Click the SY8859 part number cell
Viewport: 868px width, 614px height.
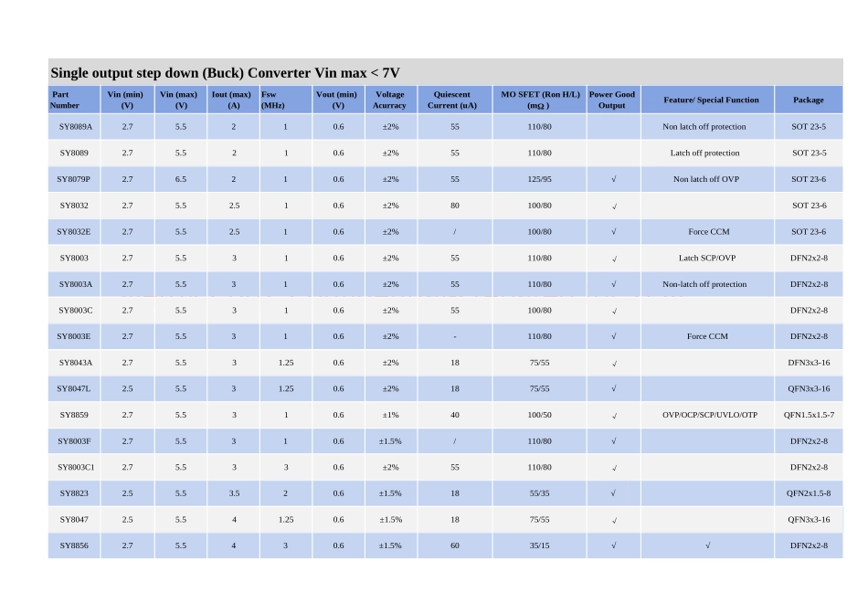point(74,415)
